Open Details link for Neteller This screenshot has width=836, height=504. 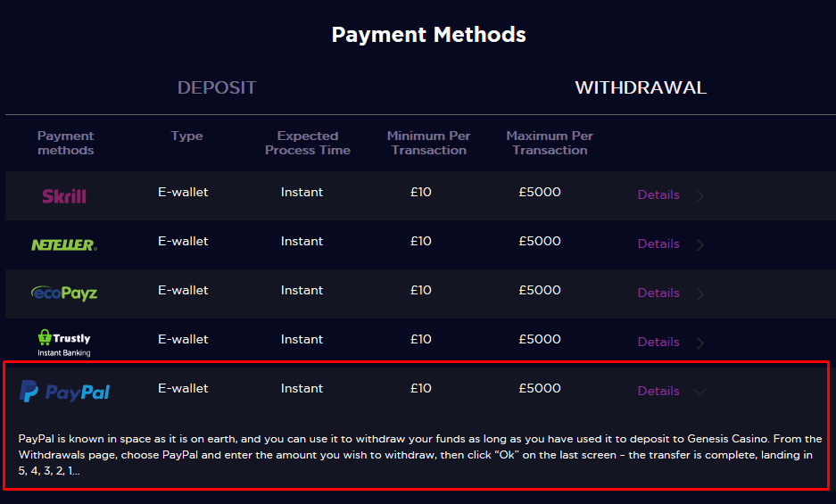coord(658,244)
